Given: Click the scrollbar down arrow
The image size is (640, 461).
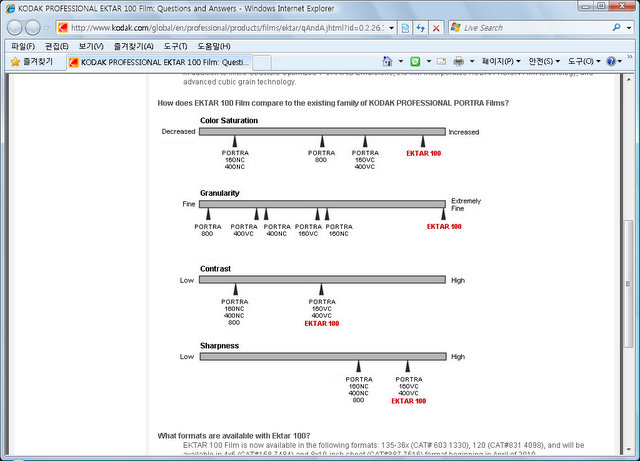Looking at the screenshot, I should pos(629,449).
